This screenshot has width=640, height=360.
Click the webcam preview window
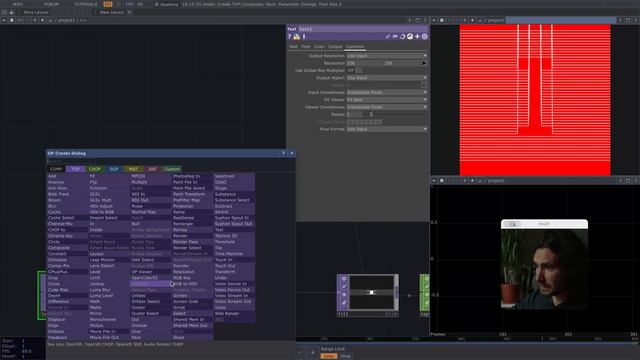tap(544, 264)
